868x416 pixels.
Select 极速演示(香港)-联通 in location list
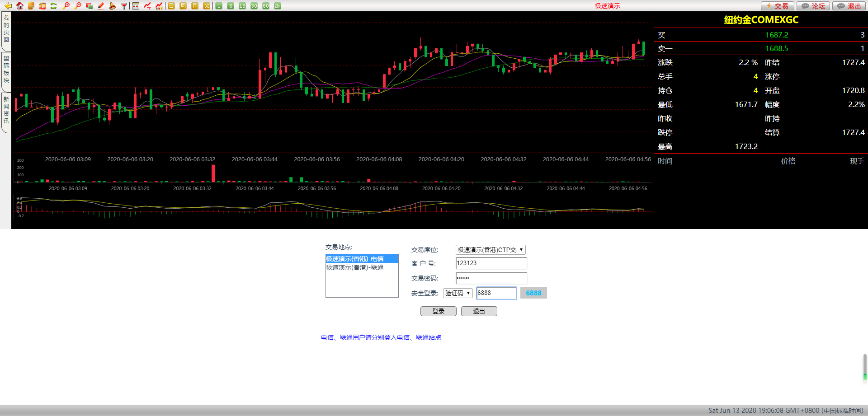coord(355,267)
